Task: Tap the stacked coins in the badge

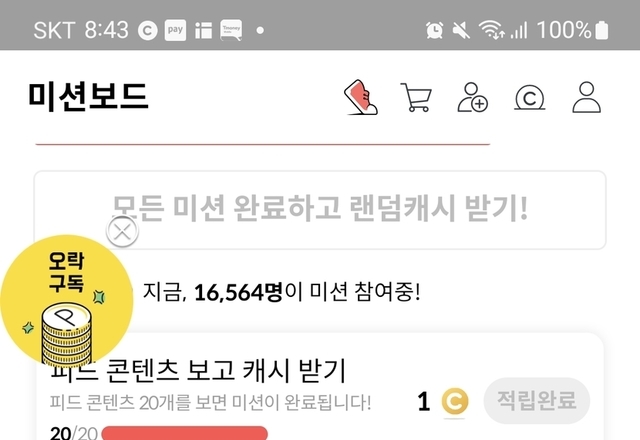Action: (x=67, y=335)
